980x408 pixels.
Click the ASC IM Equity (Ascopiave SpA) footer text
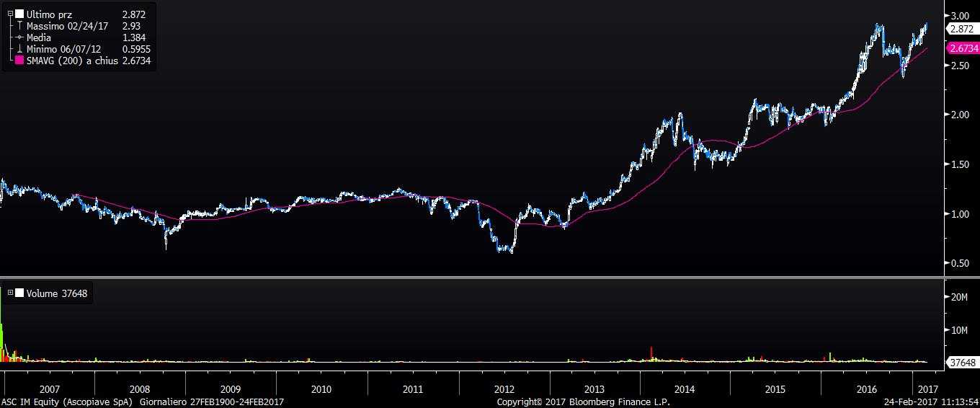pyautogui.click(x=68, y=402)
